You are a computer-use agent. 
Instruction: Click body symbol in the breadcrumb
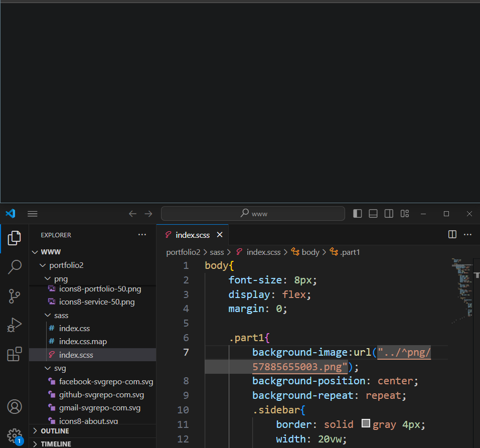point(310,252)
